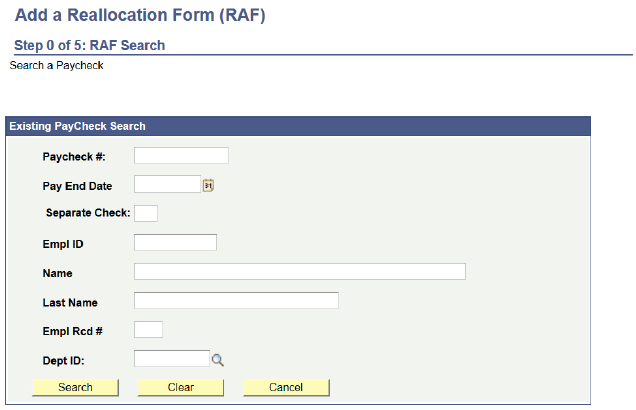This screenshot has width=636, height=410.
Task: Click the 'Empl ID' label
Action: pyautogui.click(x=63, y=244)
